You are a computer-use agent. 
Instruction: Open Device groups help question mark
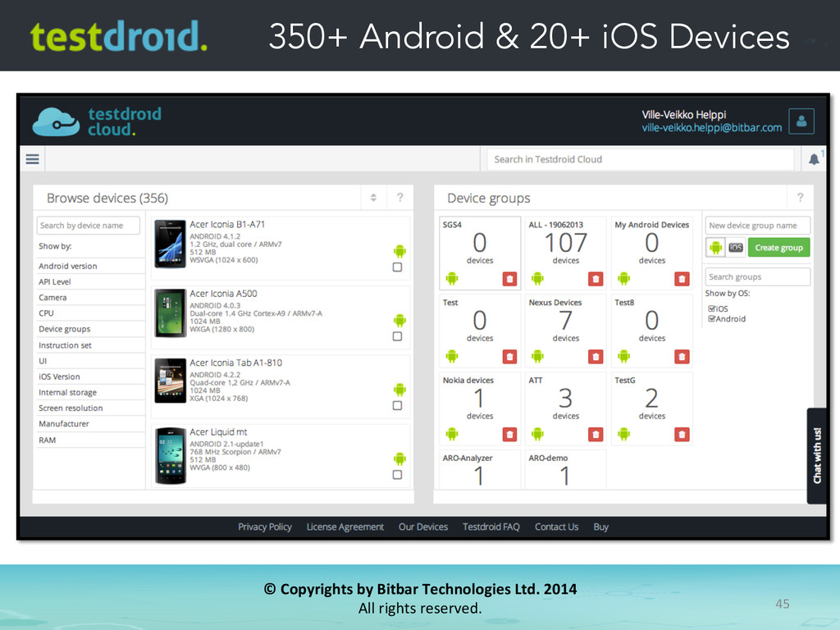(800, 198)
